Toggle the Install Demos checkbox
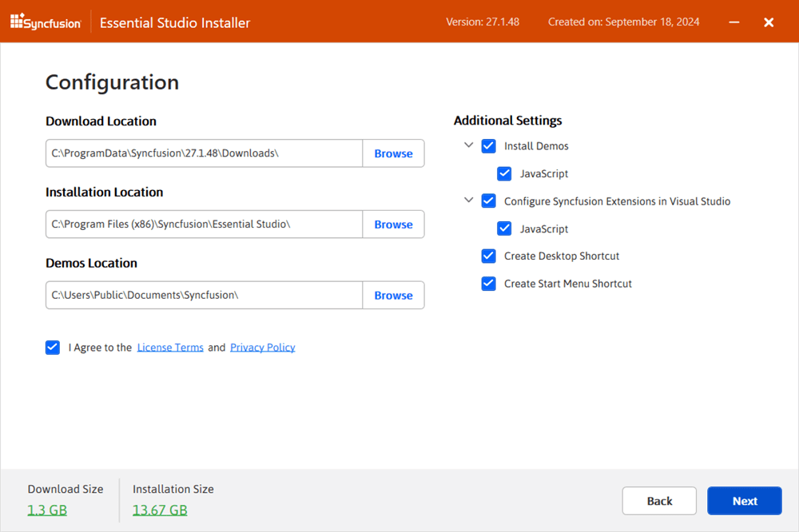 pos(488,146)
